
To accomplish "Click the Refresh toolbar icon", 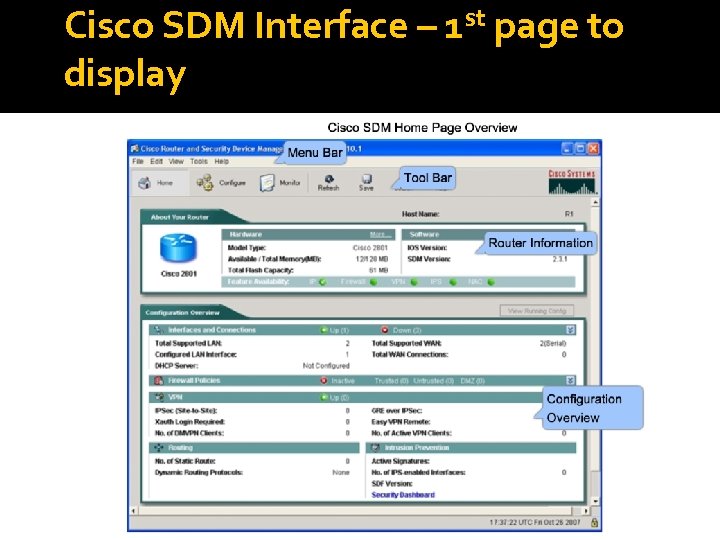I will pos(329,179).
